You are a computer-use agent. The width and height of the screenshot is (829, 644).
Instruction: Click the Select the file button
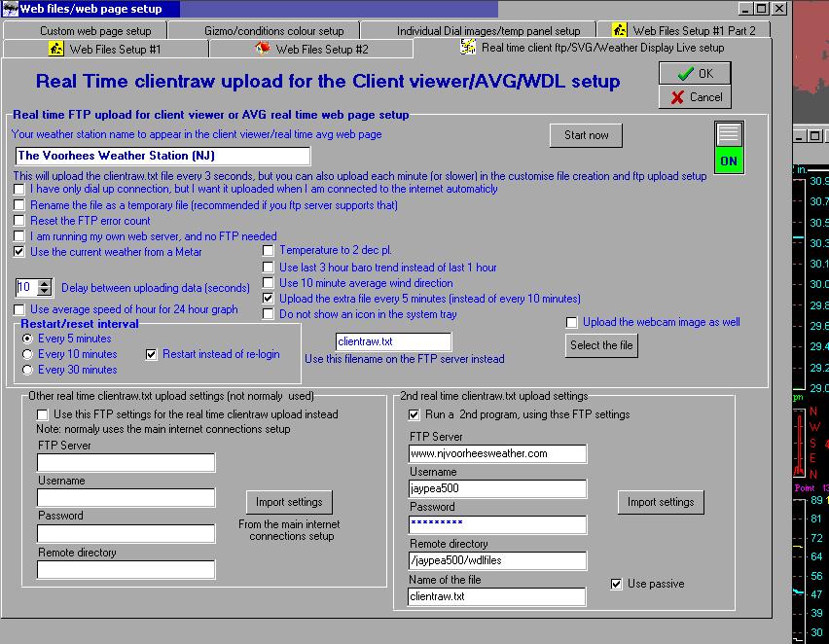tap(601, 345)
